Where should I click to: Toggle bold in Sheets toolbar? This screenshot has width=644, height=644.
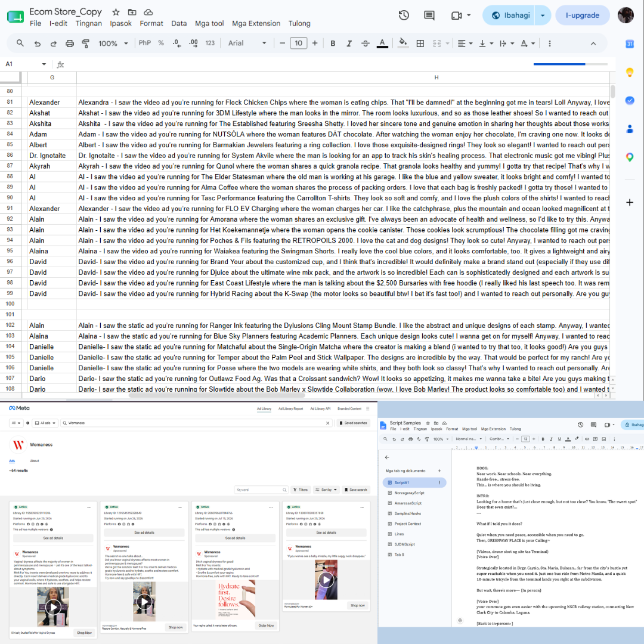point(333,43)
